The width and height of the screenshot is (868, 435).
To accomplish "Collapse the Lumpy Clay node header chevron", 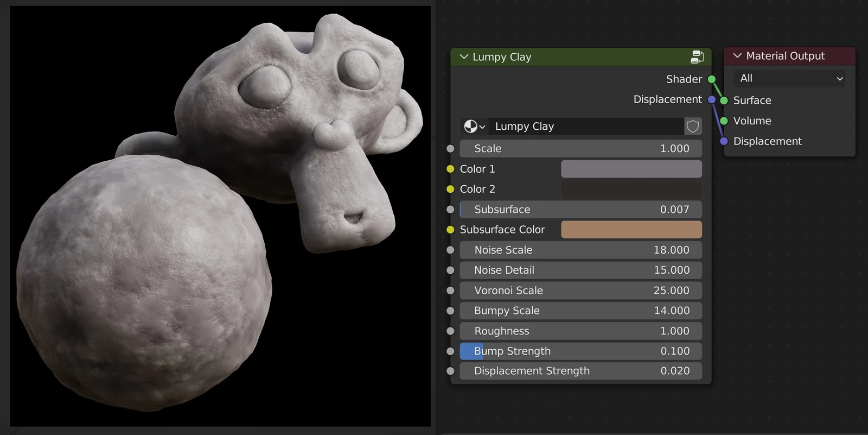I will [x=464, y=56].
